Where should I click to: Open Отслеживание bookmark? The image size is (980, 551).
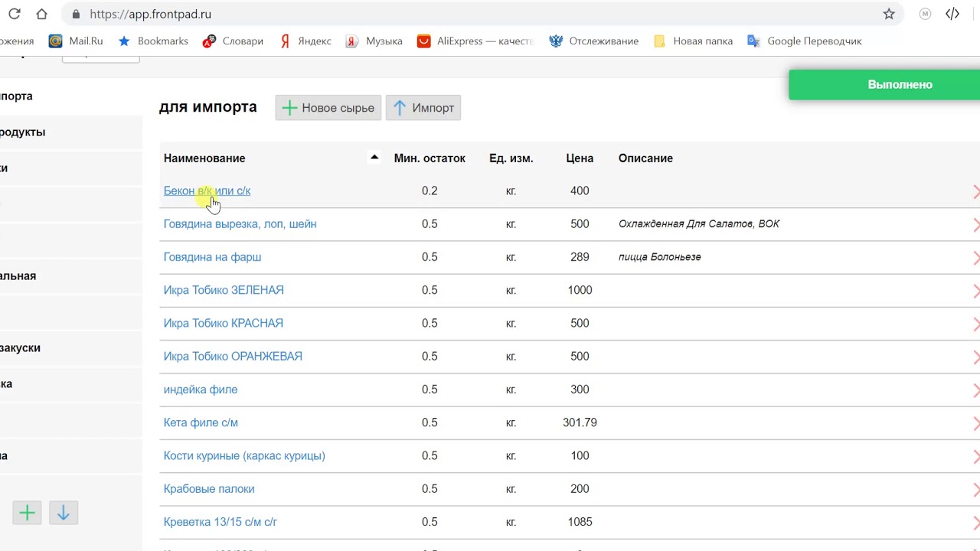[594, 41]
